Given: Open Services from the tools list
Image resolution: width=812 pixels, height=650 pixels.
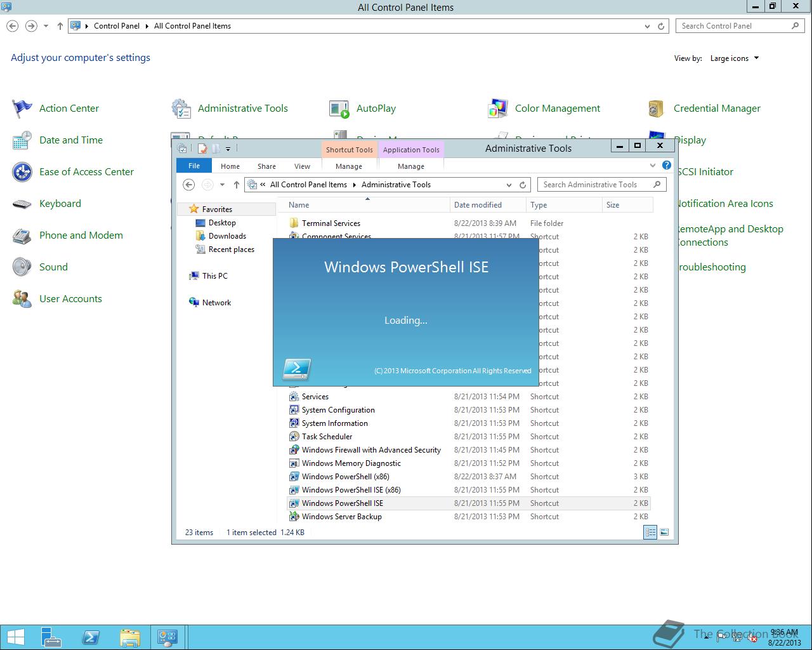Looking at the screenshot, I should click(313, 396).
